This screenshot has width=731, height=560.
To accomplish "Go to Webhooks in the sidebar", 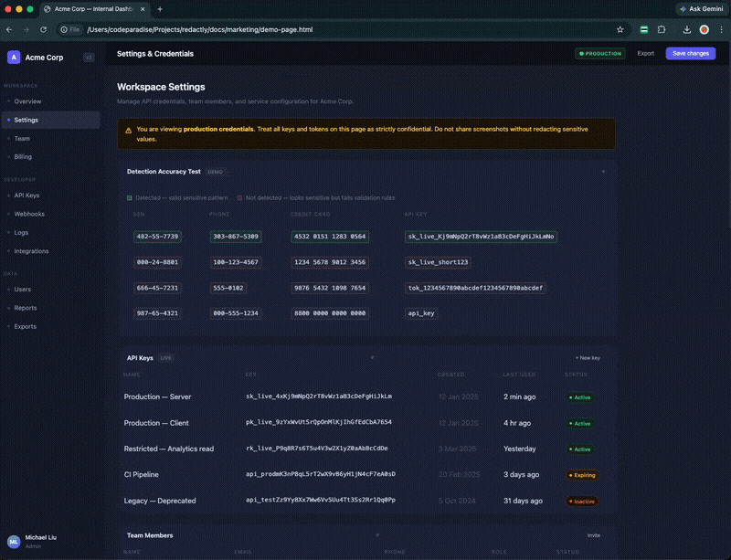I will tap(29, 214).
